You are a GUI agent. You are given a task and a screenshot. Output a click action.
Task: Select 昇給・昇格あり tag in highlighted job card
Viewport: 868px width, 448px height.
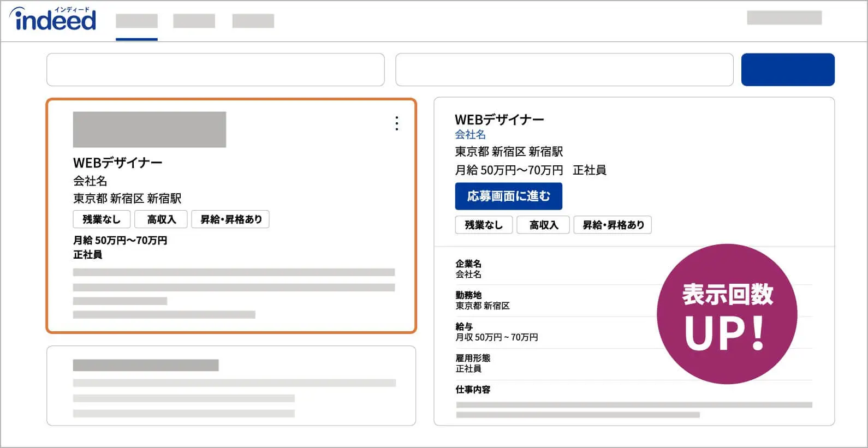click(x=230, y=219)
